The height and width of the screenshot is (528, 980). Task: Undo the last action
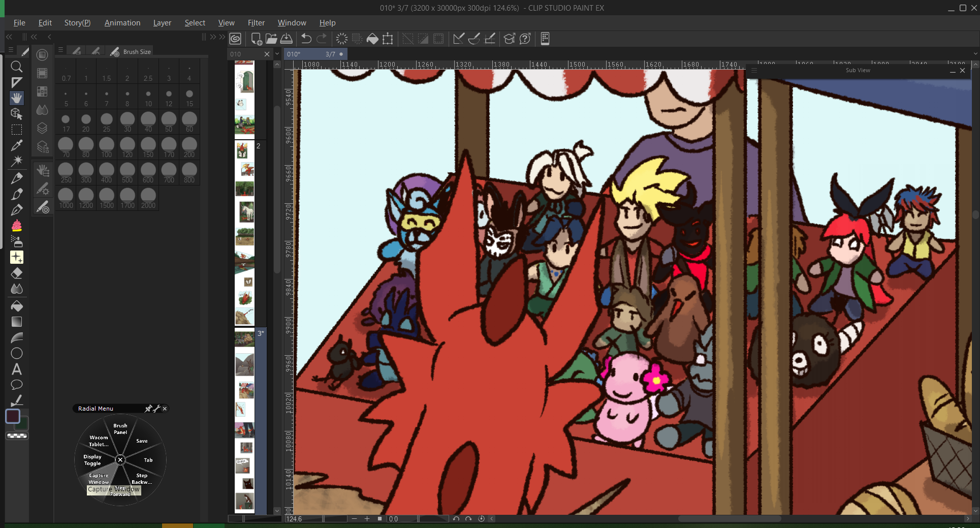tap(306, 39)
